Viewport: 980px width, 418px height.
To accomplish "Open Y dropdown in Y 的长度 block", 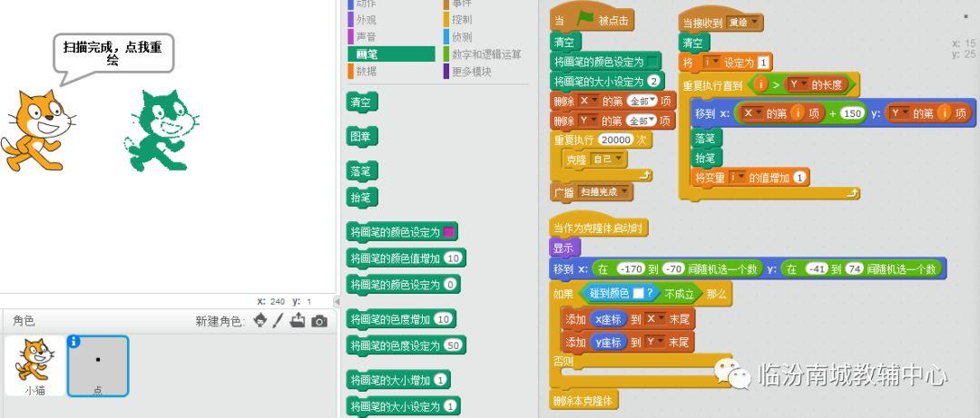I will coord(798,84).
